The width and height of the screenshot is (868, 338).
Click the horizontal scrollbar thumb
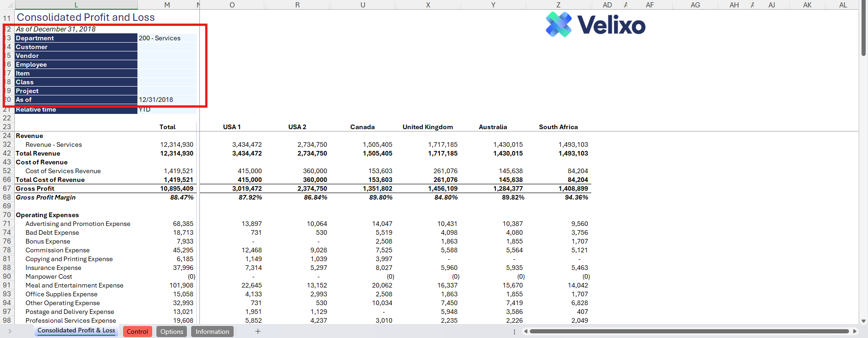pyautogui.click(x=689, y=331)
